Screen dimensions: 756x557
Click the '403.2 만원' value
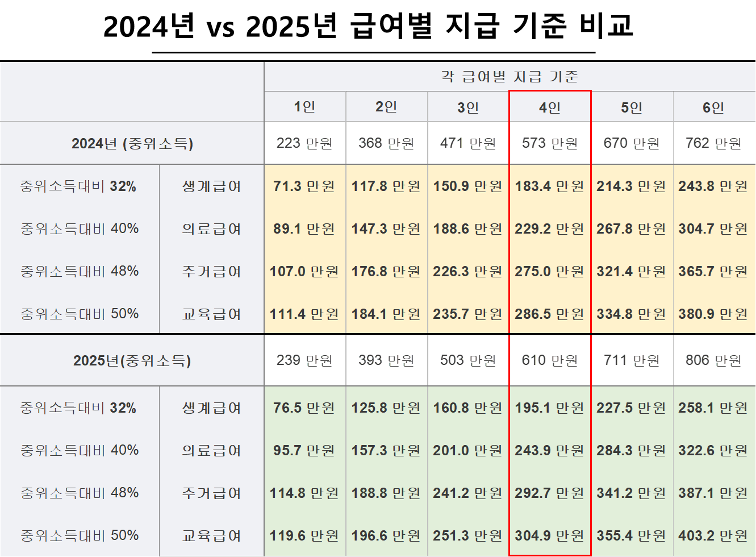[x=713, y=536]
